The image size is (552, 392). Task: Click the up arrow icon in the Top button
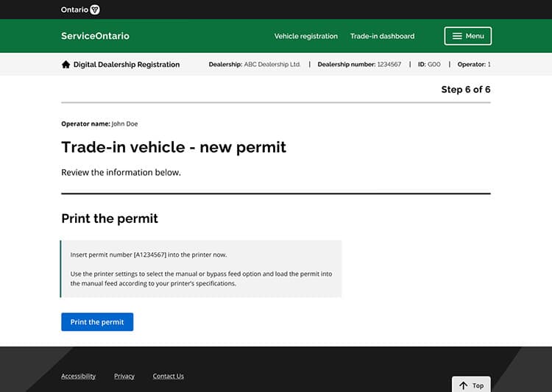pyautogui.click(x=463, y=385)
